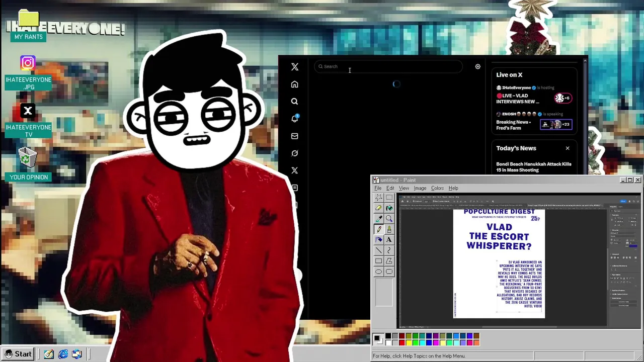Image resolution: width=644 pixels, height=362 pixels.
Task: Open the Help menu in Paint
Action: [x=453, y=188]
